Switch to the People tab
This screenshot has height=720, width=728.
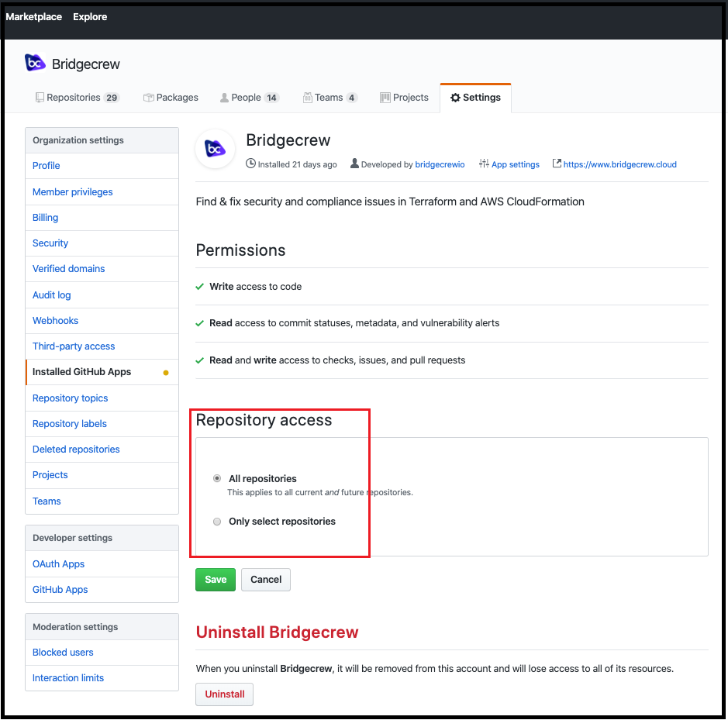tap(250, 98)
